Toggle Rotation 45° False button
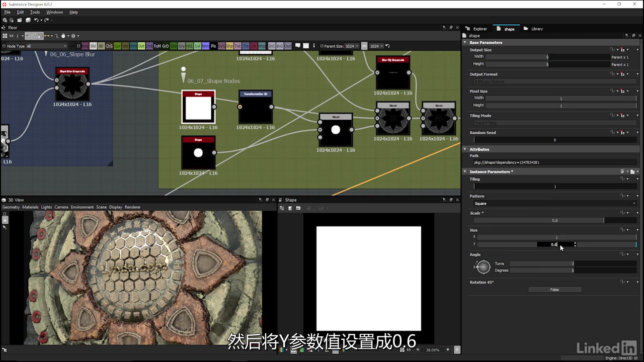The image size is (644, 362). pyautogui.click(x=554, y=290)
